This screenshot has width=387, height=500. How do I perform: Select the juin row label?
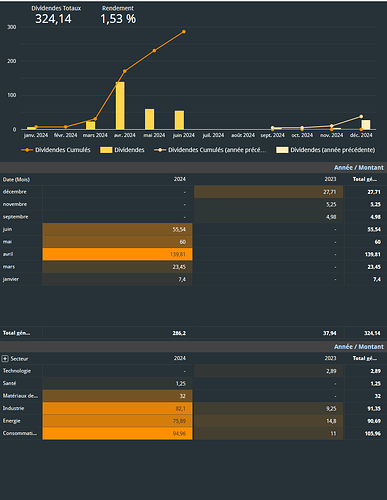(7, 229)
